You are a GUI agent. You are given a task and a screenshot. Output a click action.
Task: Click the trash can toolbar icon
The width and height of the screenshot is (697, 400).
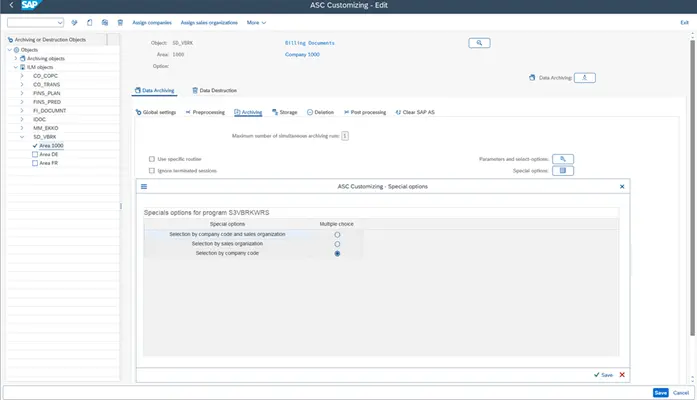(120, 22)
